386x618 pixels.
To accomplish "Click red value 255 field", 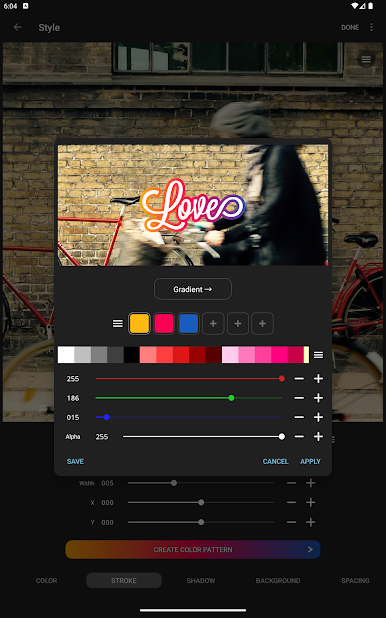I will tap(73, 379).
